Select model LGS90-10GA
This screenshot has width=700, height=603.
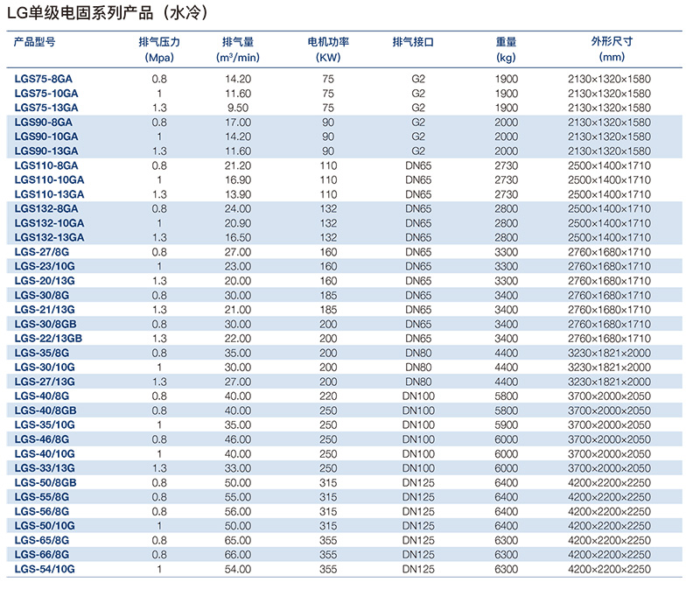coord(46,137)
